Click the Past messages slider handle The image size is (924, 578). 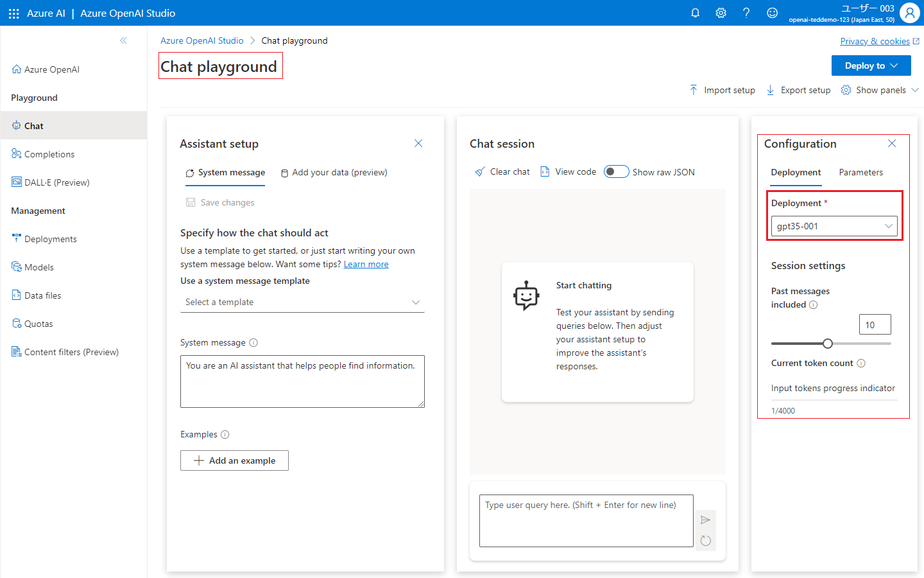coord(828,344)
